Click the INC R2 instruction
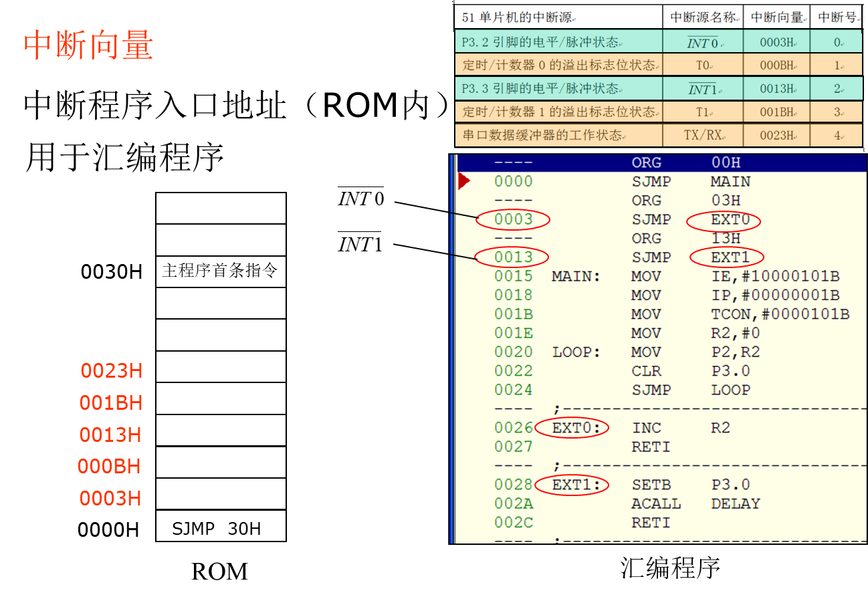 click(681, 428)
